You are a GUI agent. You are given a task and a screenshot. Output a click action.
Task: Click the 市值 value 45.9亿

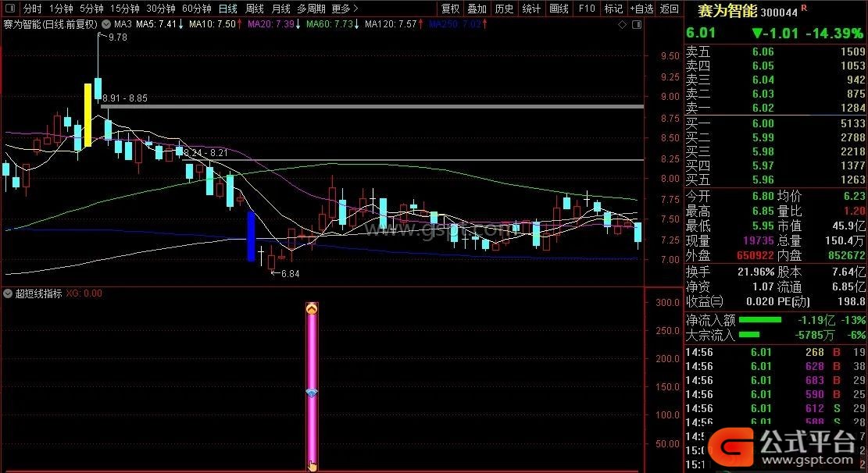tap(848, 226)
